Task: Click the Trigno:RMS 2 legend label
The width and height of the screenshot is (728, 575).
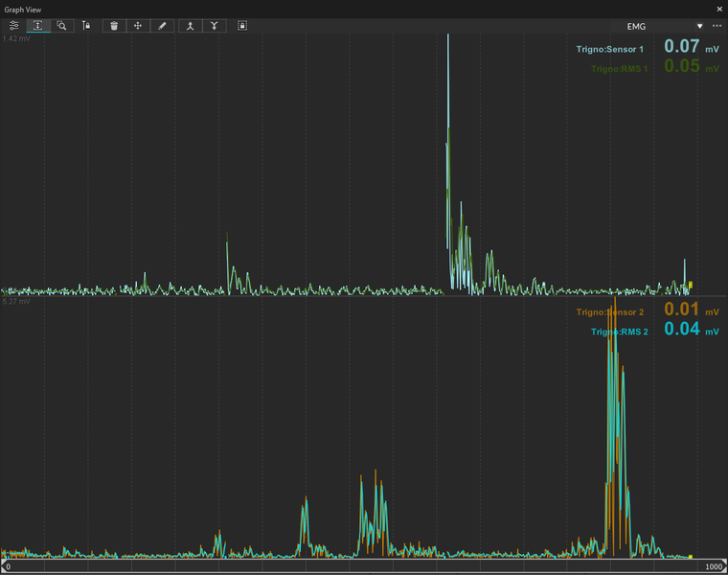Action: point(619,333)
